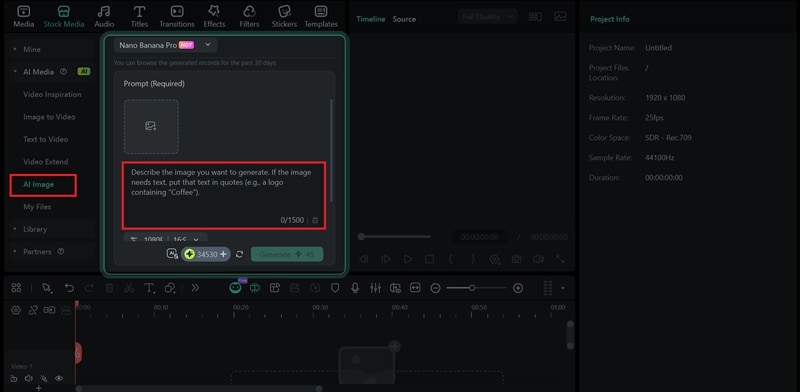Open the AI Copilot robot icon
Screen dimensions: 800x392
[x=235, y=288]
